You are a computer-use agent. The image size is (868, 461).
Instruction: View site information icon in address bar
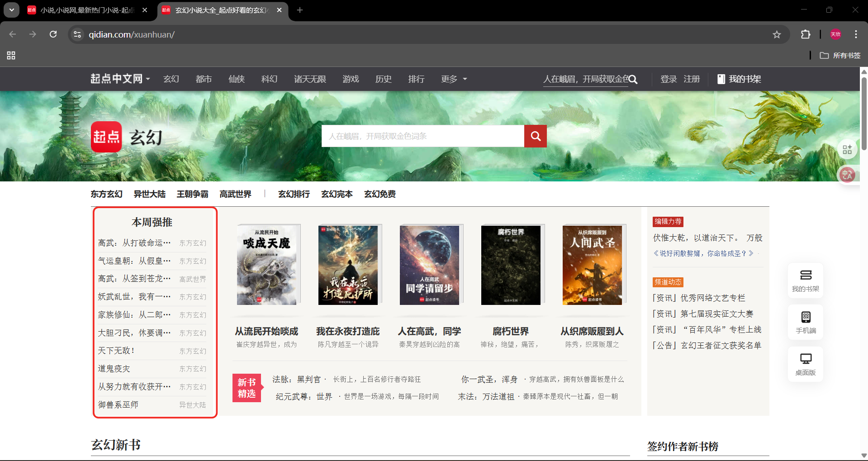(x=77, y=34)
